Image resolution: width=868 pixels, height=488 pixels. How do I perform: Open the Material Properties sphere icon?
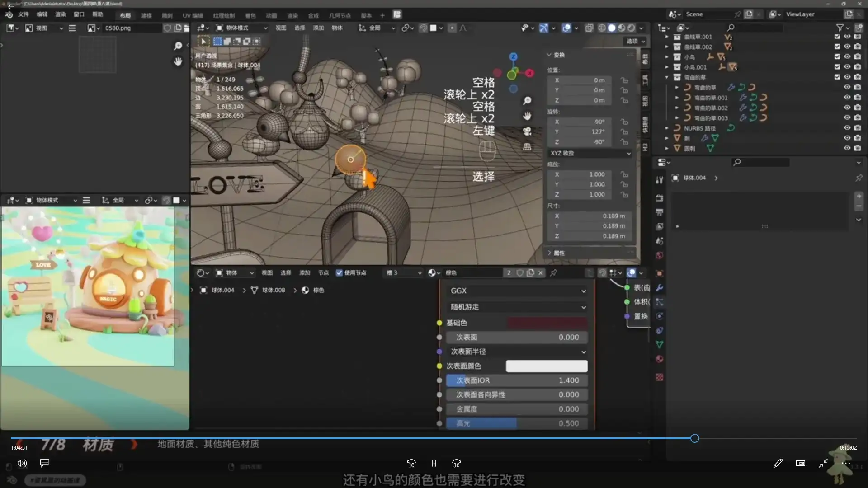[660, 359]
